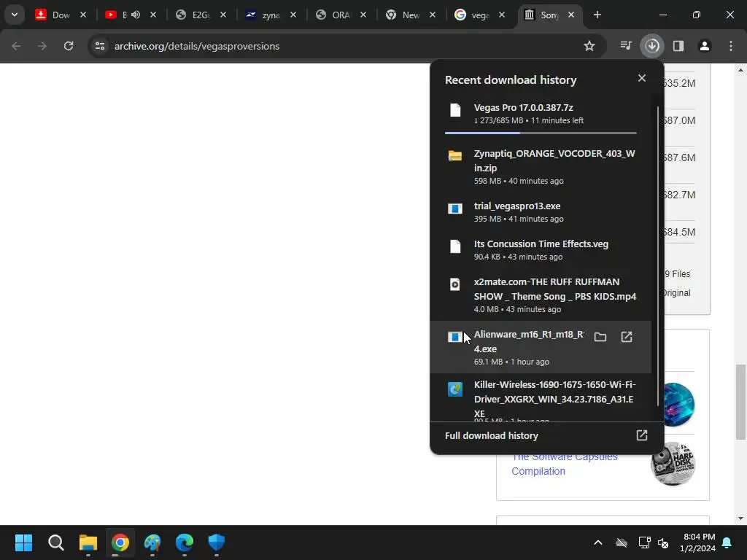Screen dimensions: 747x560
Task: Click the page vertical scrollbar thumb
Action: coord(740,402)
